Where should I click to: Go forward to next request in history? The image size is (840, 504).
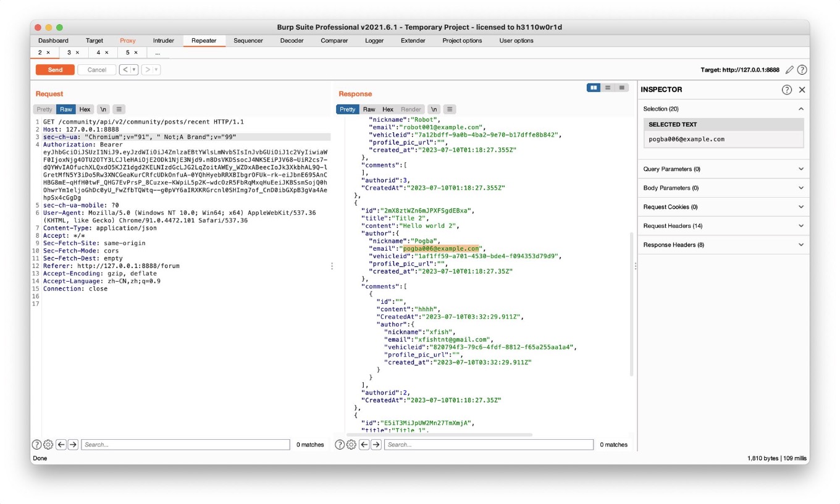[x=148, y=70]
